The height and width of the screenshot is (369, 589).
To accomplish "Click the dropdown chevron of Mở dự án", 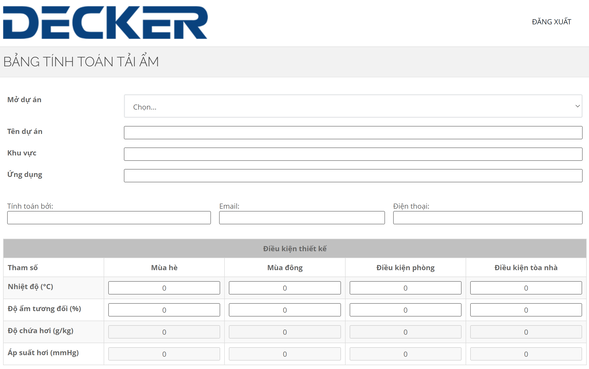I will [x=577, y=106].
